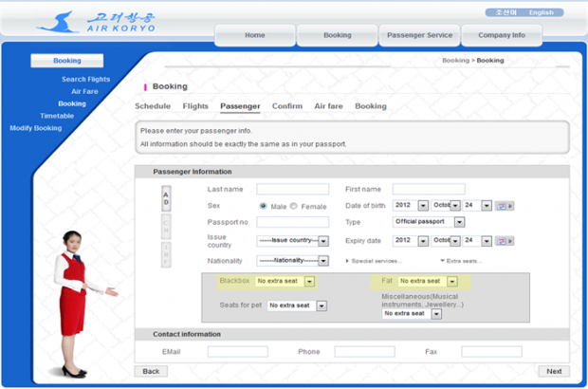The width and height of the screenshot is (588, 389).
Task: Open Fat extra seat dropdown
Action: point(428,281)
